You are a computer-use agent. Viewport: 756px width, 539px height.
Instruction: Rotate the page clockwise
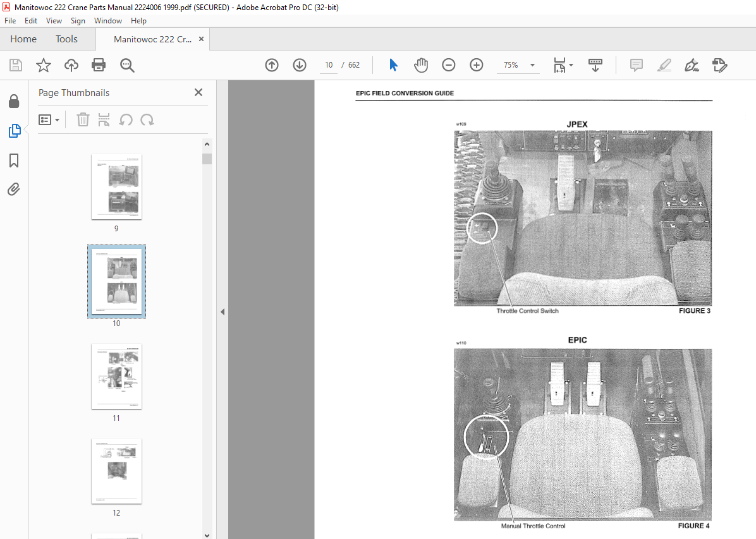coord(147,119)
